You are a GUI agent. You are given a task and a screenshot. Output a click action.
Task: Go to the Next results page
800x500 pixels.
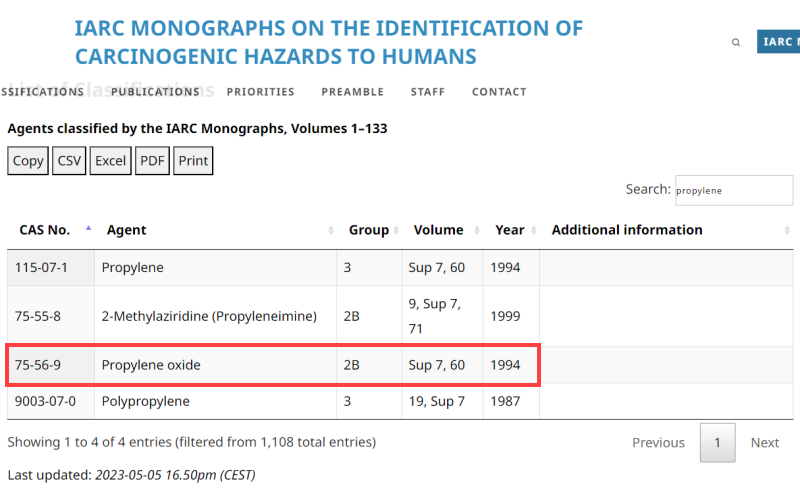point(764,442)
